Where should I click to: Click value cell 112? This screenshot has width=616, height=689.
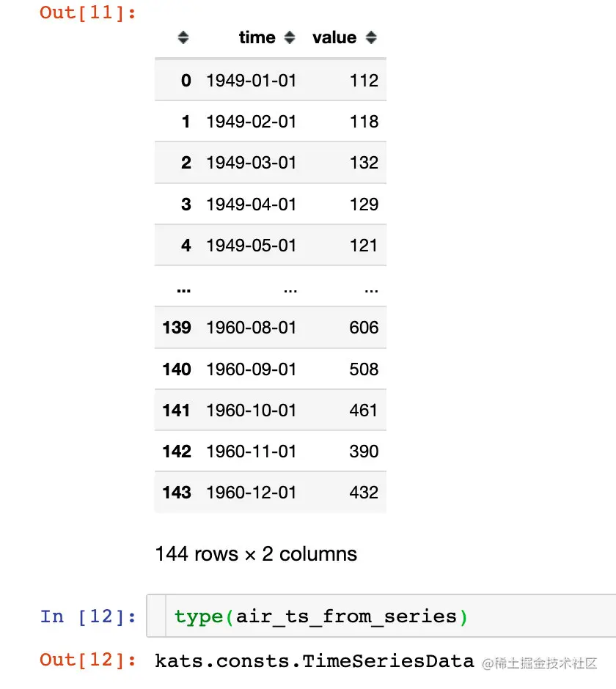[364, 81]
